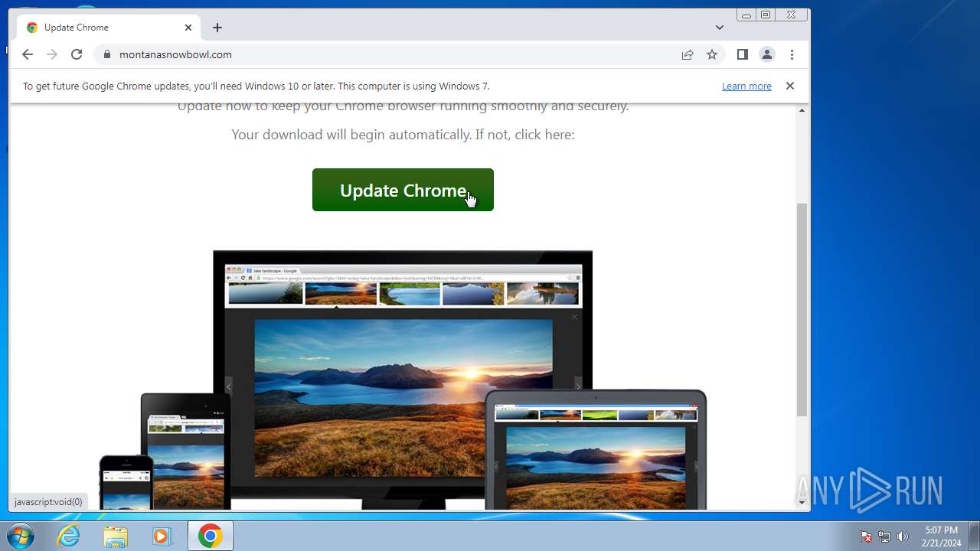Open the Chrome profile avatar

[766, 54]
